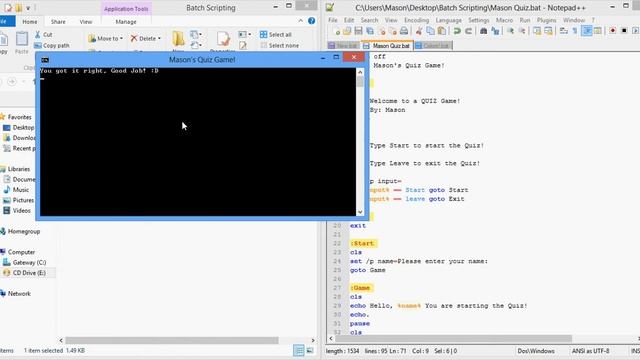Image resolution: width=640 pixels, height=360 pixels.
Task: Open the Language menu in Notepad++
Action: (x=449, y=20)
